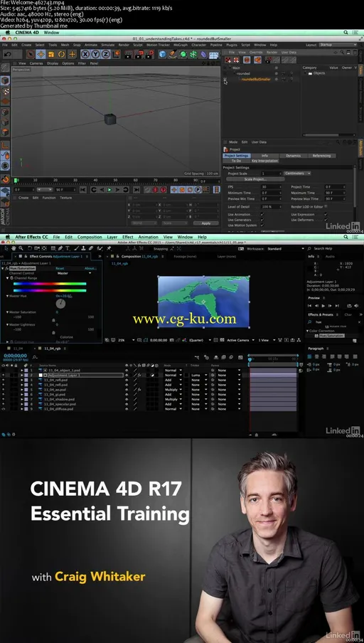Image resolution: width=364 pixels, height=643 pixels.
Task: Toggle the Use Deformers checkbox
Action: tap(326, 220)
